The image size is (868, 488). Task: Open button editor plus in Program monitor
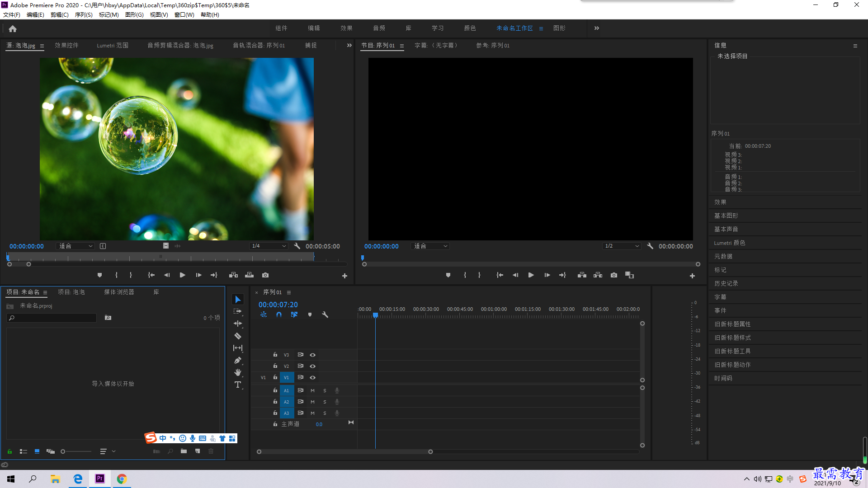[x=692, y=276]
